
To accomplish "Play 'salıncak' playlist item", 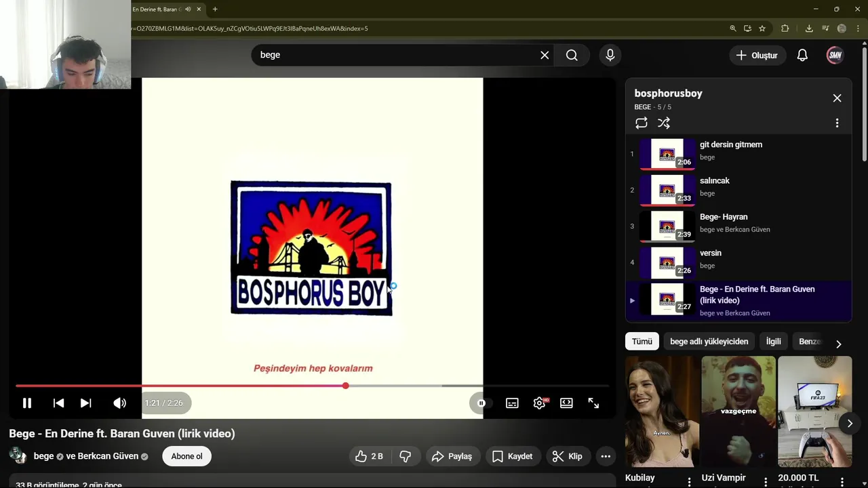I will 738,190.
